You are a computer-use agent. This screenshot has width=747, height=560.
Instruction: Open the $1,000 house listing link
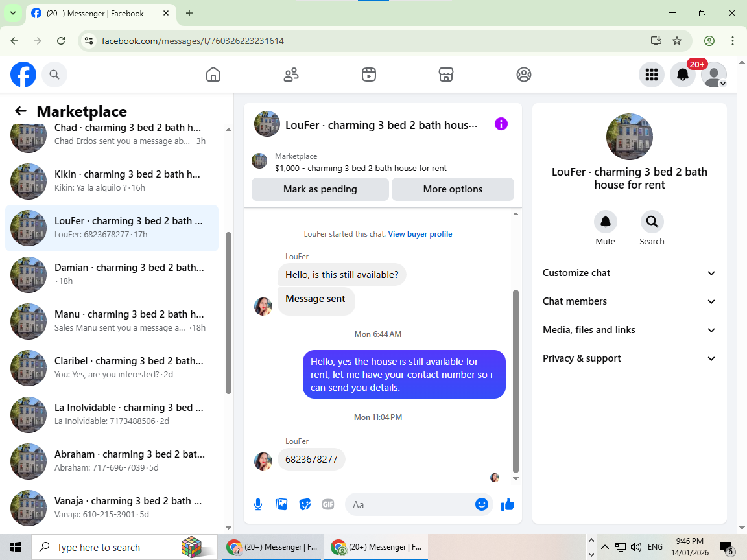point(361,168)
